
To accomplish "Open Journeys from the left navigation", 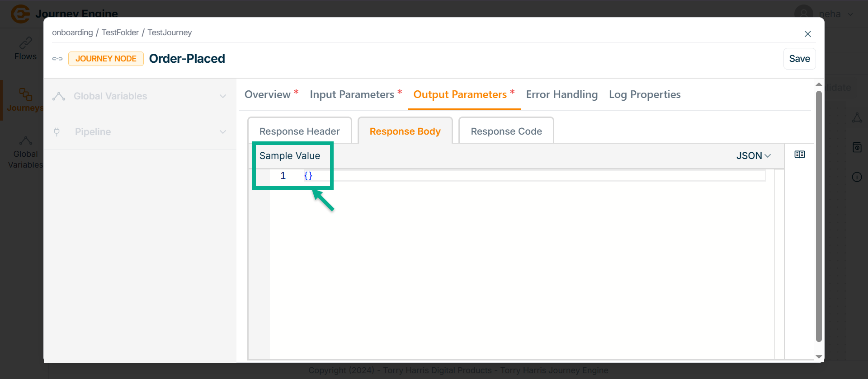I will click(x=25, y=99).
